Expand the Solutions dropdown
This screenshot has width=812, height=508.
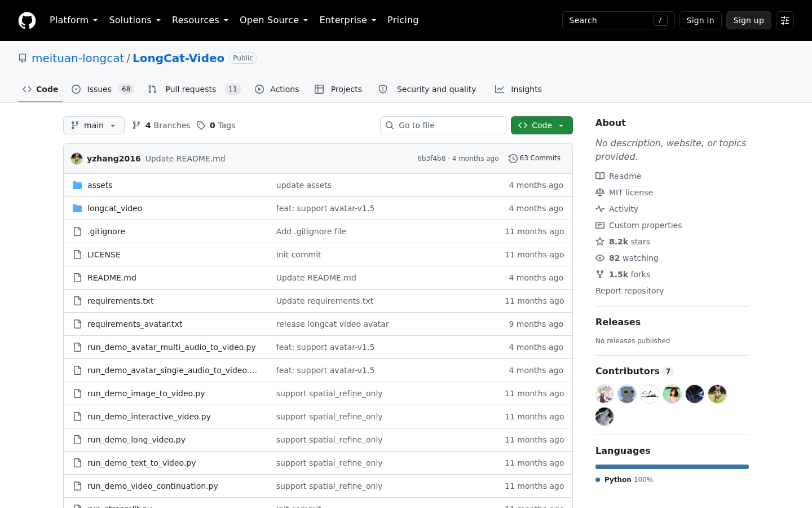click(135, 20)
